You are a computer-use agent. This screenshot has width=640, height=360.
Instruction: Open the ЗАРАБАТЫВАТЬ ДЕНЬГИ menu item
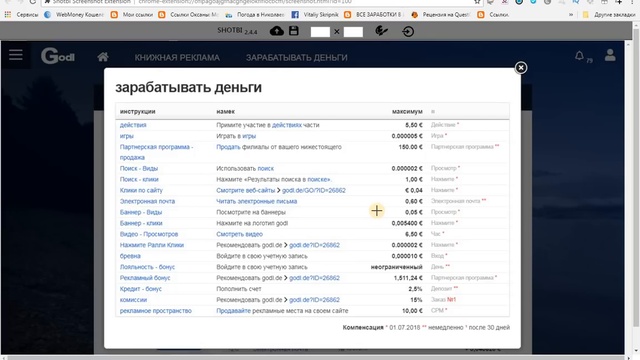coord(296,58)
